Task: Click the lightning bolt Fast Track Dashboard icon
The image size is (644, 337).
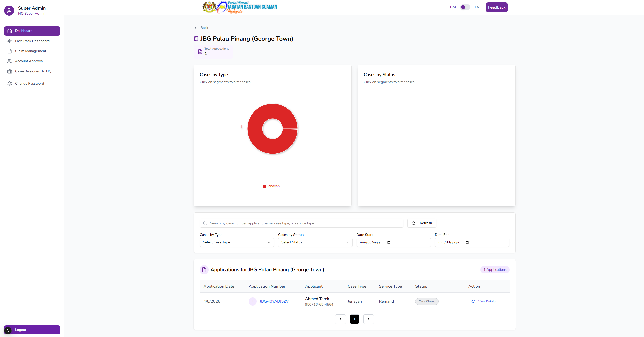Action: tap(10, 41)
